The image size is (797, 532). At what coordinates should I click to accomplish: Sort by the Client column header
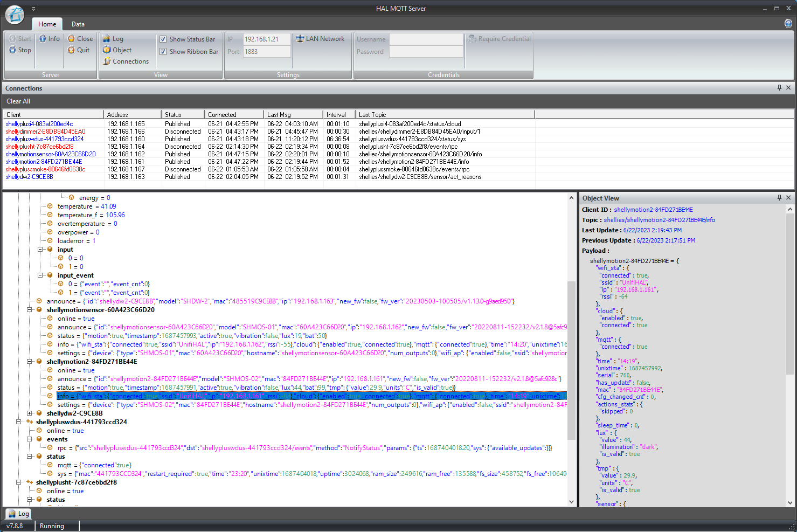click(53, 114)
